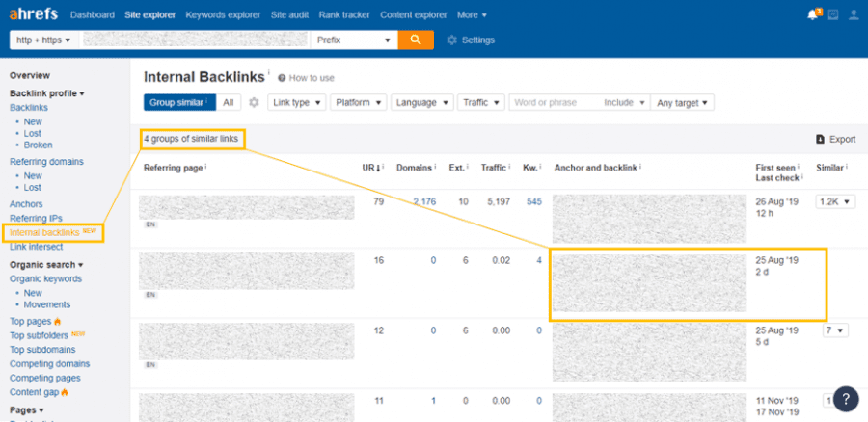
Task: Open Site audit
Action: [289, 14]
